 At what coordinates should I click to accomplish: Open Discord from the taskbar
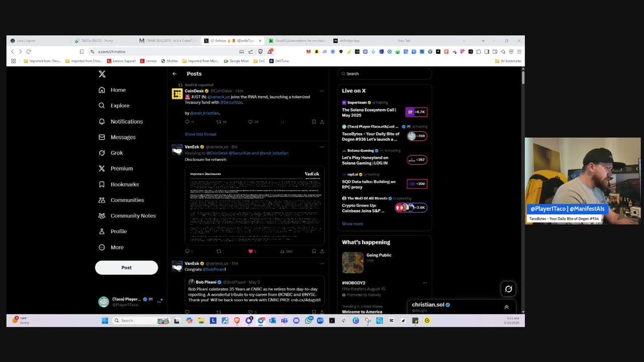[296, 321]
